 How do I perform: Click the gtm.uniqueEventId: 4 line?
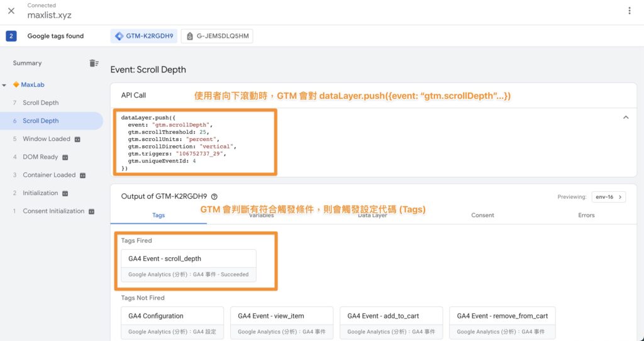pos(162,161)
